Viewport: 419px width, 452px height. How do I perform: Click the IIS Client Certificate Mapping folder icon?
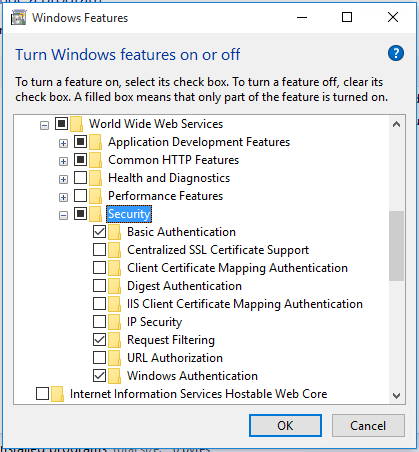point(115,304)
